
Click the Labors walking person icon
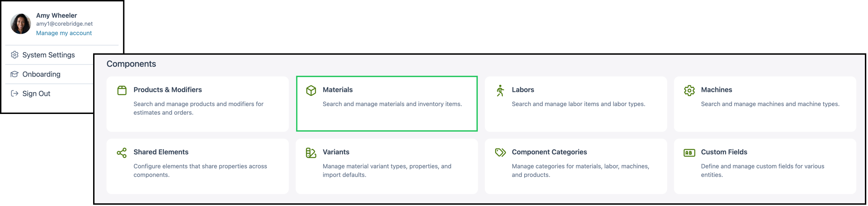click(500, 90)
